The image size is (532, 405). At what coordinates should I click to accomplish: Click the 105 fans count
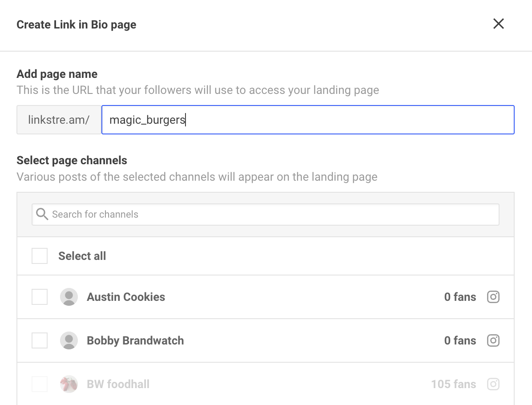[453, 384]
